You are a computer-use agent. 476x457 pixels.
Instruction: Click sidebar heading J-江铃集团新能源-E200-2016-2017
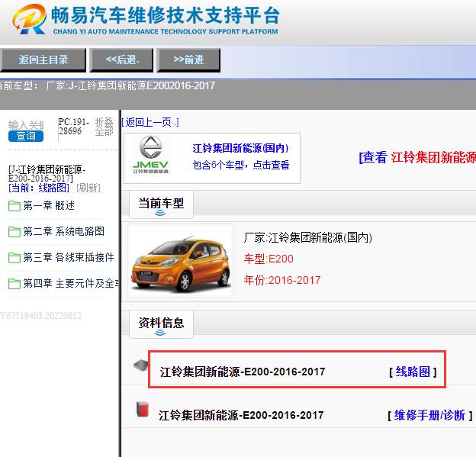coord(47,174)
